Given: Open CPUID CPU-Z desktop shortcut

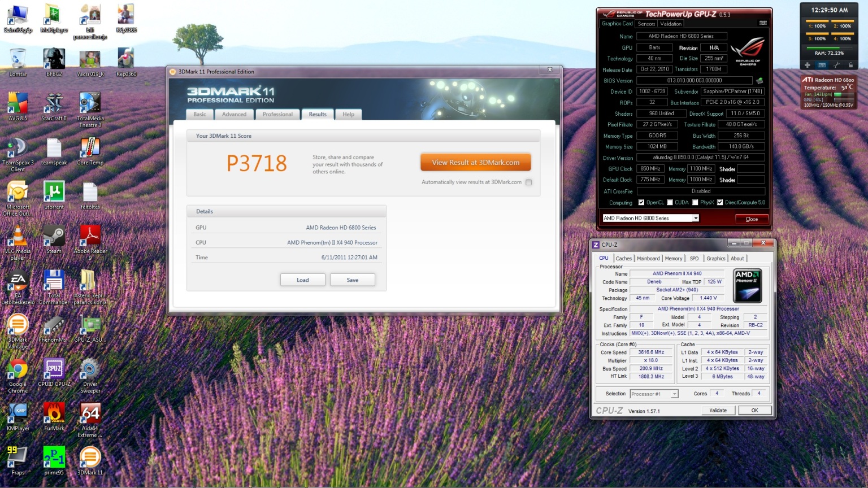Looking at the screenshot, I should coord(54,372).
